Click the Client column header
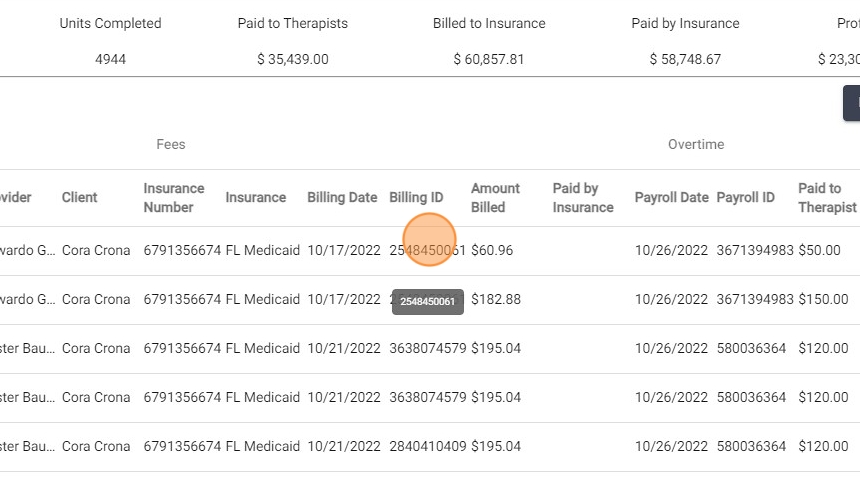Image resolution: width=860 pixels, height=481 pixels. (80, 198)
